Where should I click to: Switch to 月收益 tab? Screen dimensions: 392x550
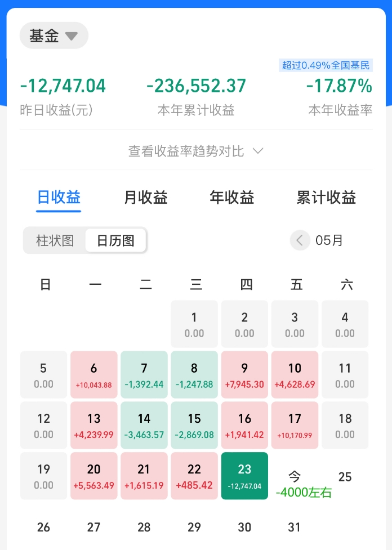click(x=146, y=198)
